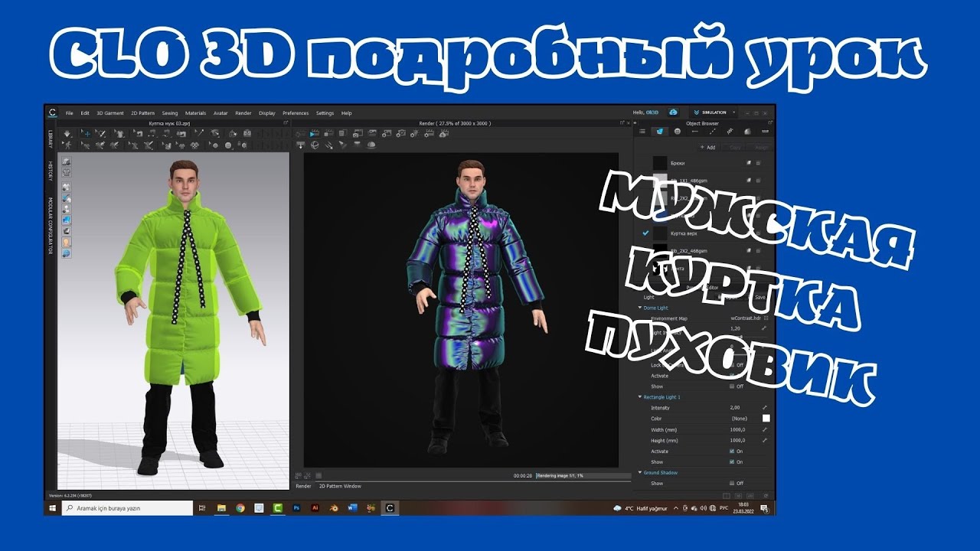
Task: Switch to the Render tab at bottom
Action: click(x=303, y=486)
